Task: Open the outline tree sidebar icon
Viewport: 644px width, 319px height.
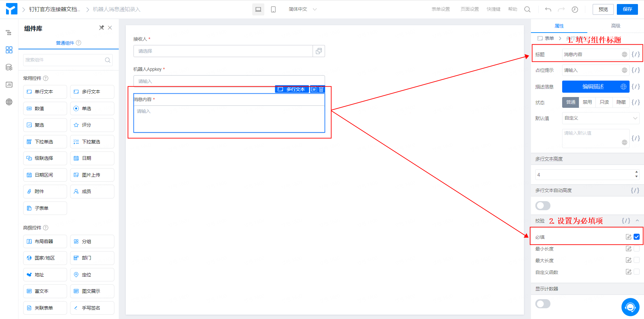Action: click(x=9, y=33)
